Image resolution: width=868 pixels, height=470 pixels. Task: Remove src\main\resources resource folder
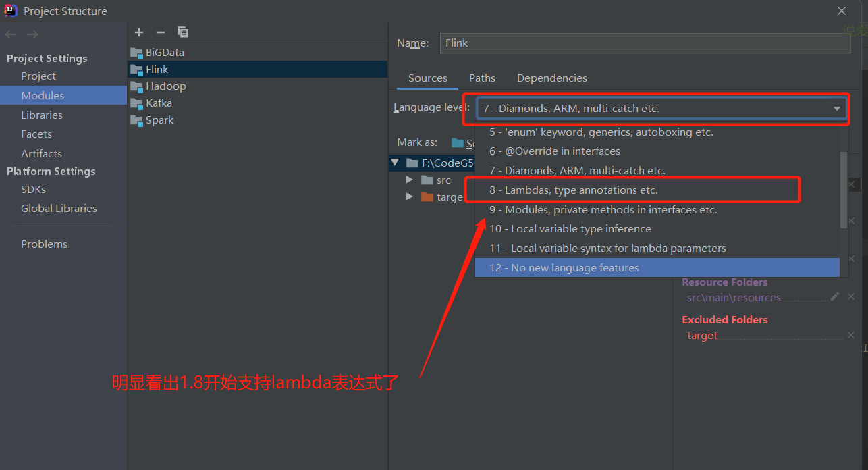click(x=851, y=296)
